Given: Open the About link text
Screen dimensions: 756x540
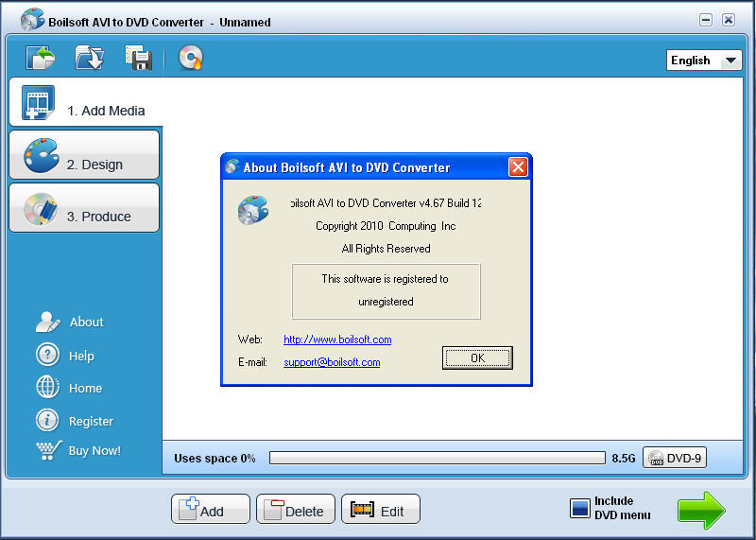Looking at the screenshot, I should pyautogui.click(x=86, y=322).
